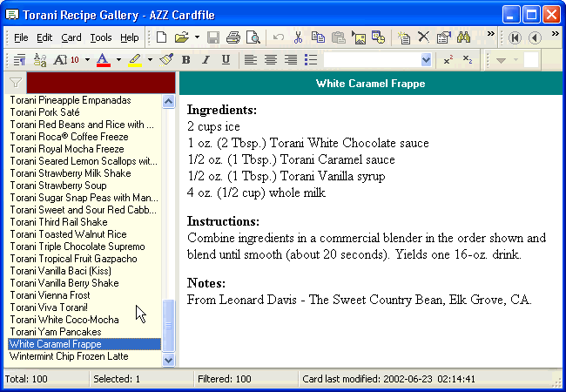Toggle italic formatting
The width and height of the screenshot is (566, 392).
click(x=206, y=59)
